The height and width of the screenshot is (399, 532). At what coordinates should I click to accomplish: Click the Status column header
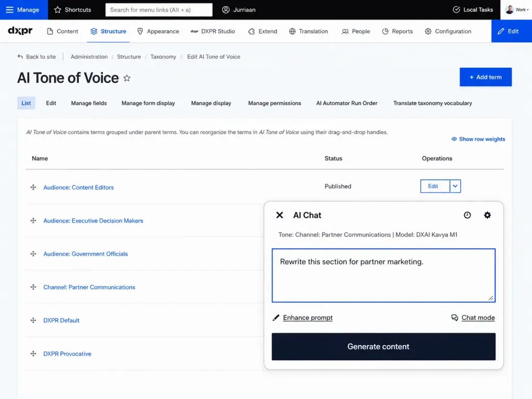click(333, 158)
